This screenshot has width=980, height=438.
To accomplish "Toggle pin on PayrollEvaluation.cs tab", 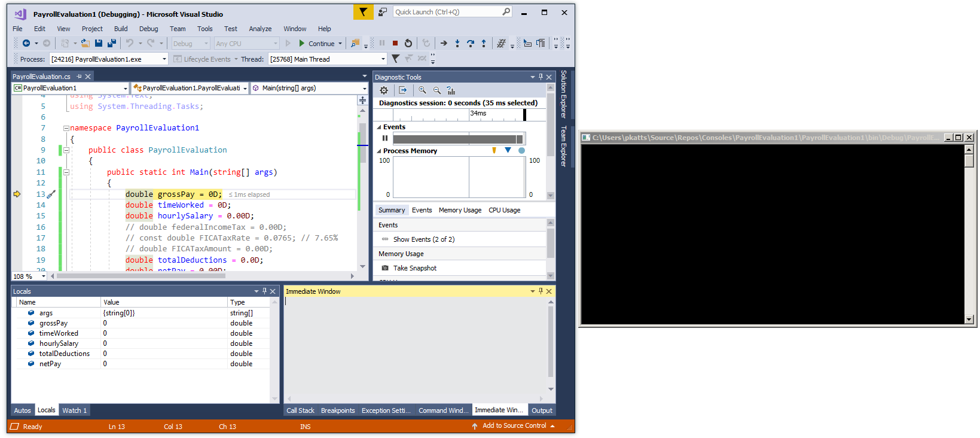I will (x=79, y=77).
